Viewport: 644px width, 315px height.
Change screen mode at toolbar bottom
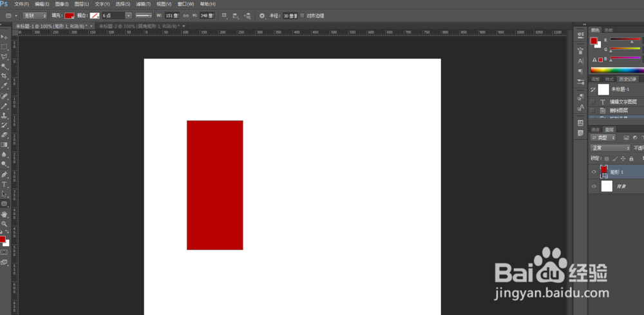4,262
